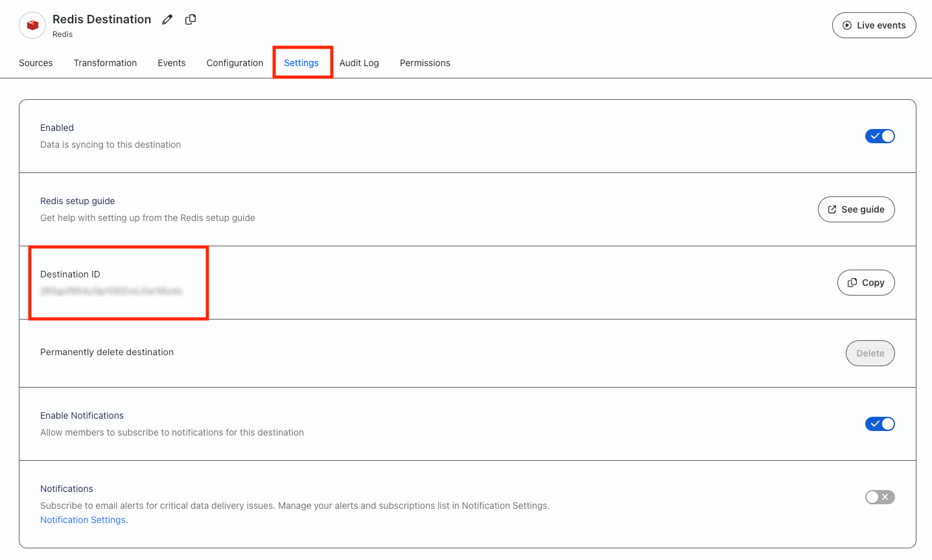Click the 'Redis setup guide' heading
The image size is (932, 560).
pos(78,201)
